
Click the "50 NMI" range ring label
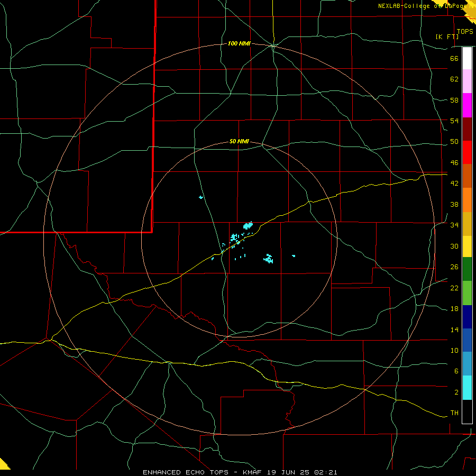click(239, 141)
